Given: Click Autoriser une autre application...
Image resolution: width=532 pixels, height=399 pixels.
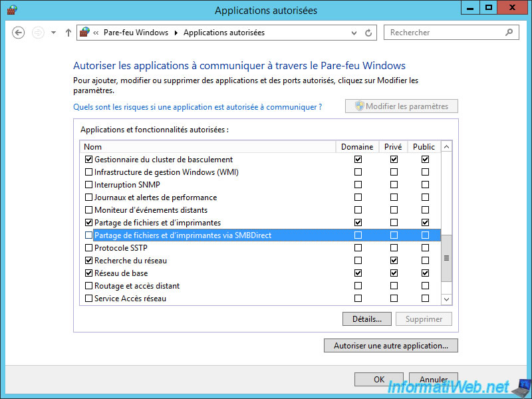Looking at the screenshot, I should pyautogui.click(x=391, y=345).
